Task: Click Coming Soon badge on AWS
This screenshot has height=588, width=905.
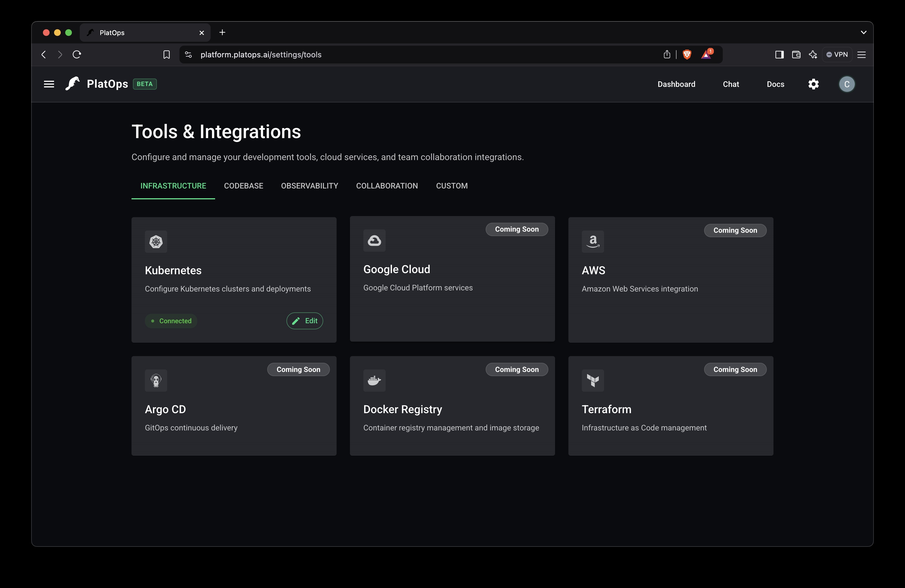Action: [735, 230]
